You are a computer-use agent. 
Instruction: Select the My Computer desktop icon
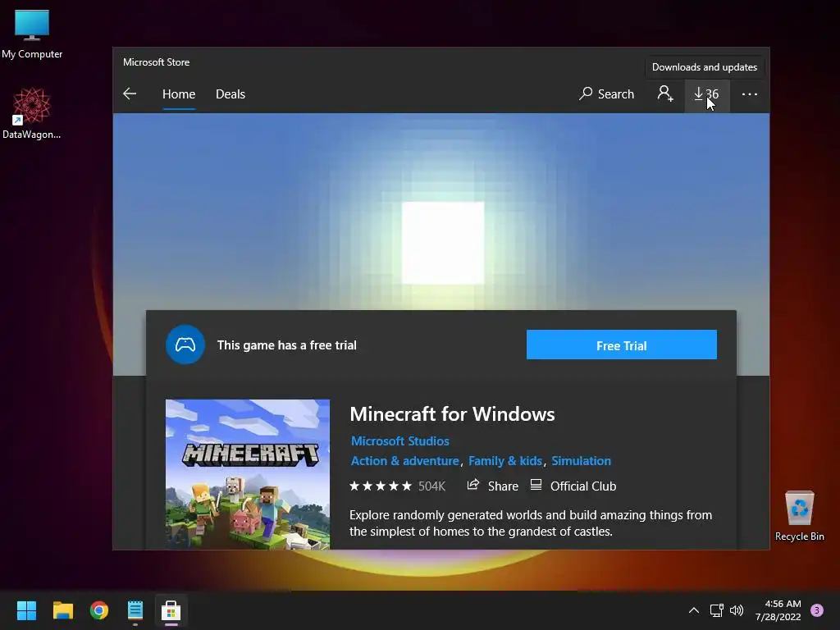[x=32, y=34]
